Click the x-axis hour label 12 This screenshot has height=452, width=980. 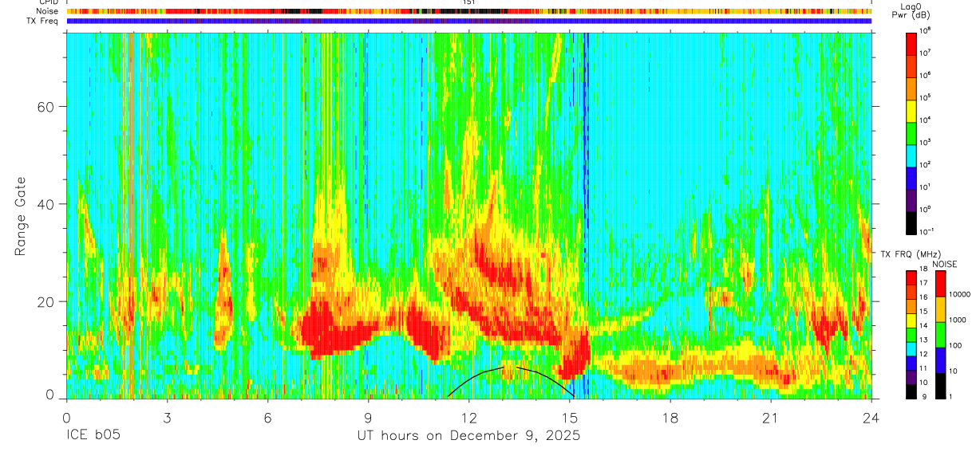[x=468, y=417]
